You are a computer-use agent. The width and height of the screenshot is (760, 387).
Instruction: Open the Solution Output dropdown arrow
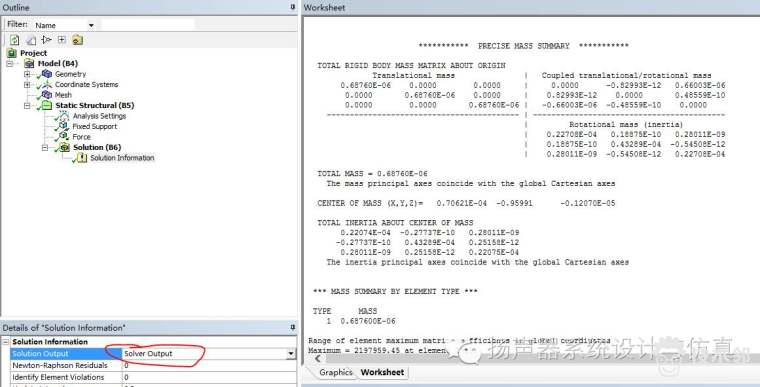point(291,354)
